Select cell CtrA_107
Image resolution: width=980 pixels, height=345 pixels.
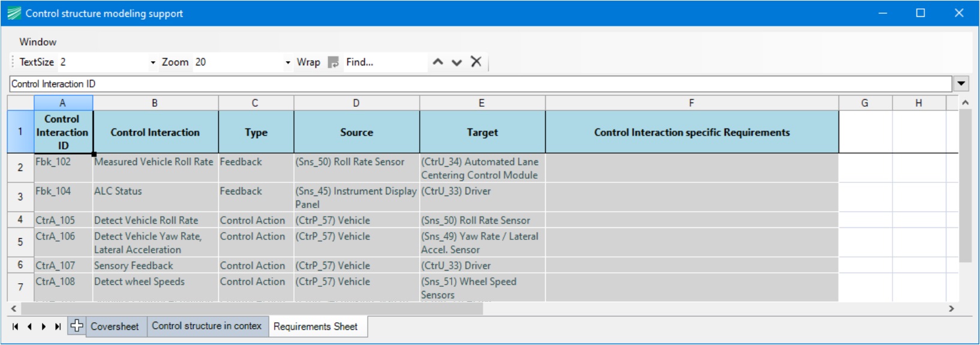[x=63, y=265]
